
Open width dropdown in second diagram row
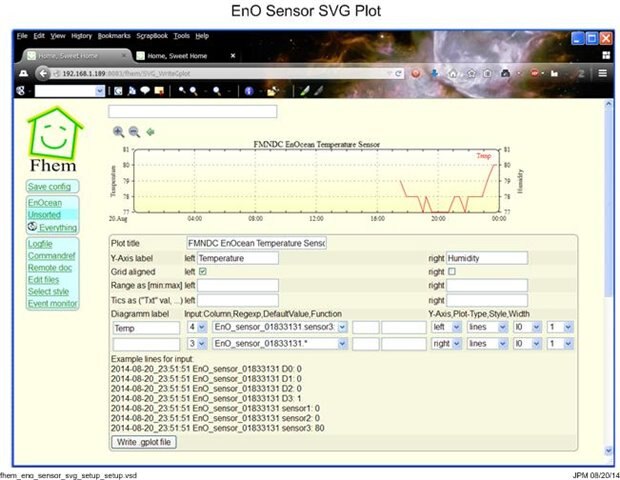click(x=560, y=344)
